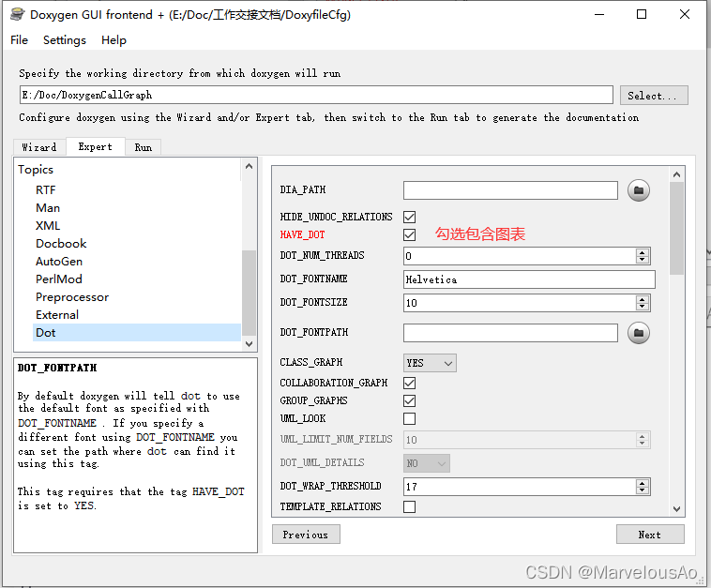The image size is (711, 588).
Task: Decrease DOT_NUM_THREADS with the down arrow
Action: click(x=643, y=260)
